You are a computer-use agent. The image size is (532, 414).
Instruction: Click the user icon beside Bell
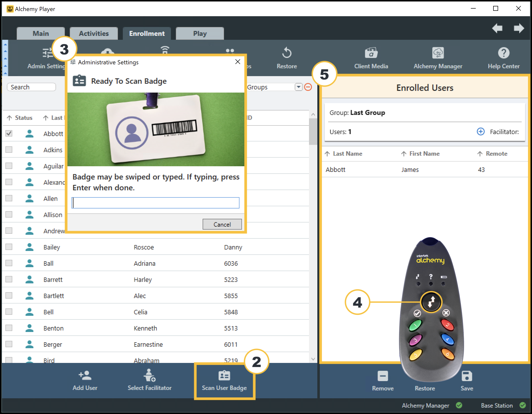coord(29,312)
